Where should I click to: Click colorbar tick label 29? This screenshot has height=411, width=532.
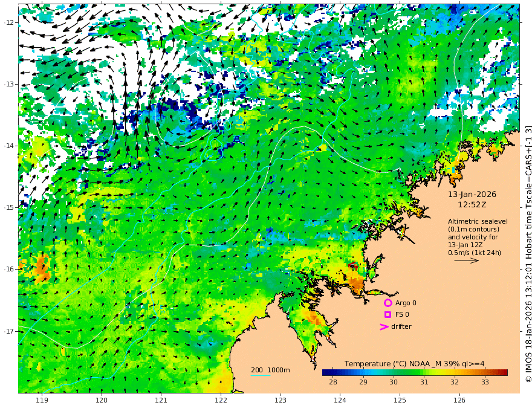[x=363, y=382]
